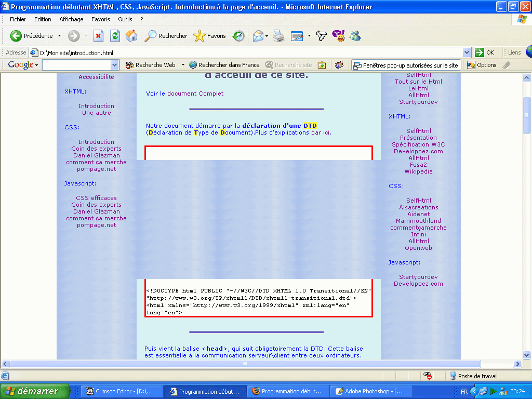The height and width of the screenshot is (399, 532).
Task: Expand the Précédente history arrow
Action: [x=59, y=36]
